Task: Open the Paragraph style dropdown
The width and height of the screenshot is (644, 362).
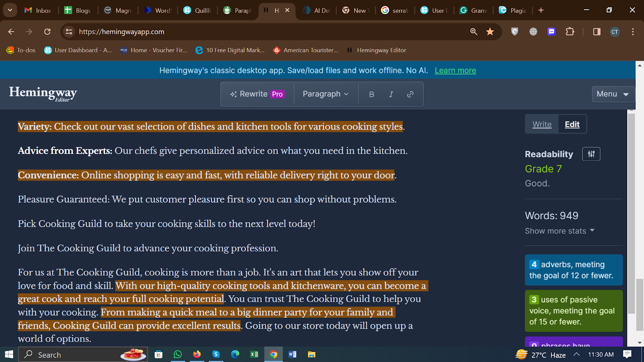Action: tap(326, 94)
